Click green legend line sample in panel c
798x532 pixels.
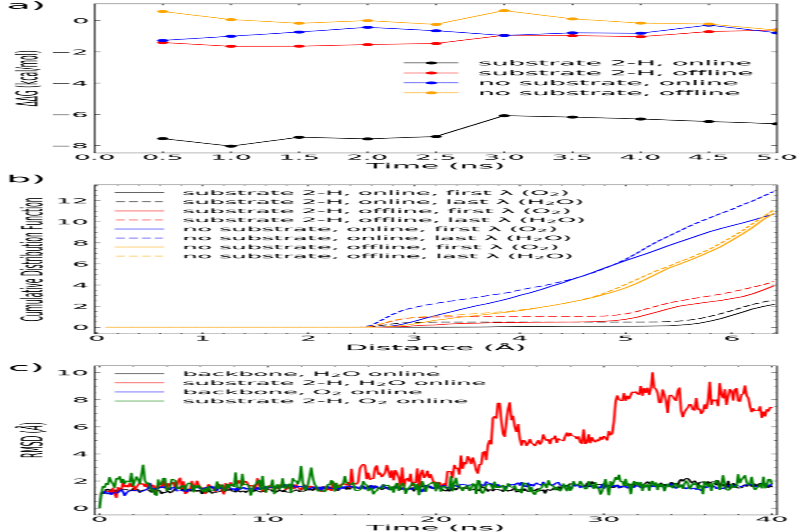(139, 401)
